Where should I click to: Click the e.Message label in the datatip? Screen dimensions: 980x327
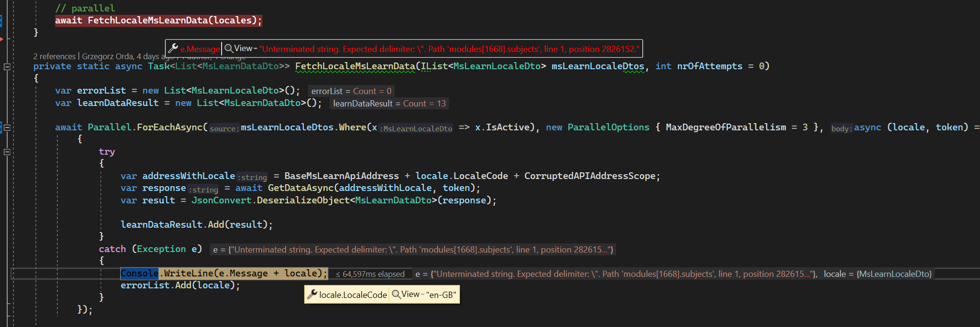coord(200,49)
